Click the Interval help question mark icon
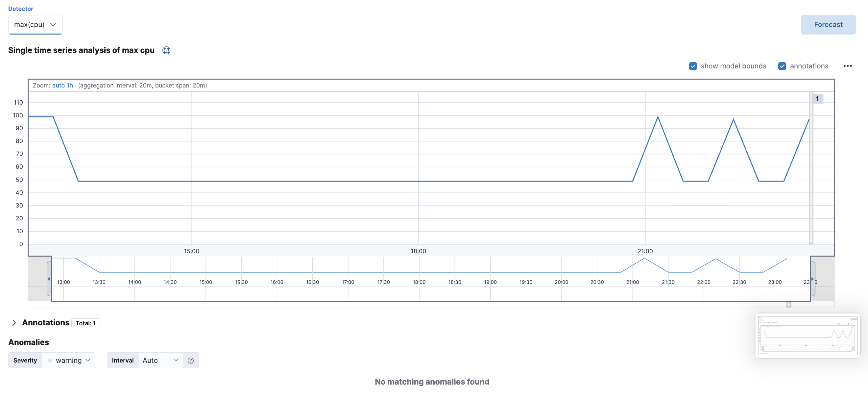868x402 pixels. tap(190, 360)
